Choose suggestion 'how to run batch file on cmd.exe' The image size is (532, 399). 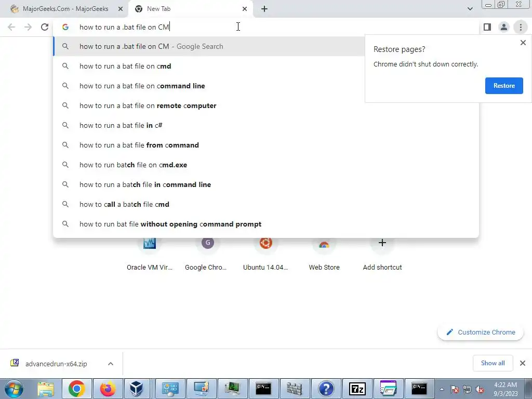(266, 165)
